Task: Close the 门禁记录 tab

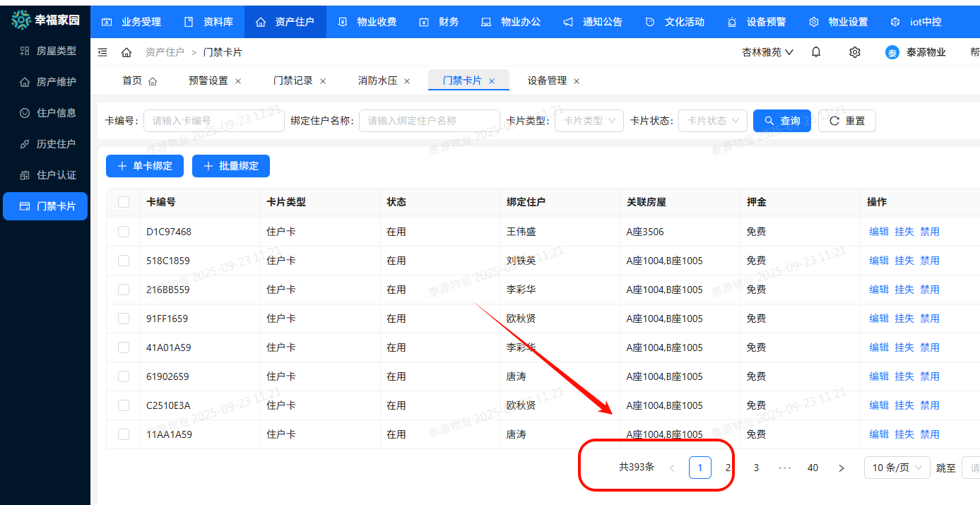Action: [323, 81]
